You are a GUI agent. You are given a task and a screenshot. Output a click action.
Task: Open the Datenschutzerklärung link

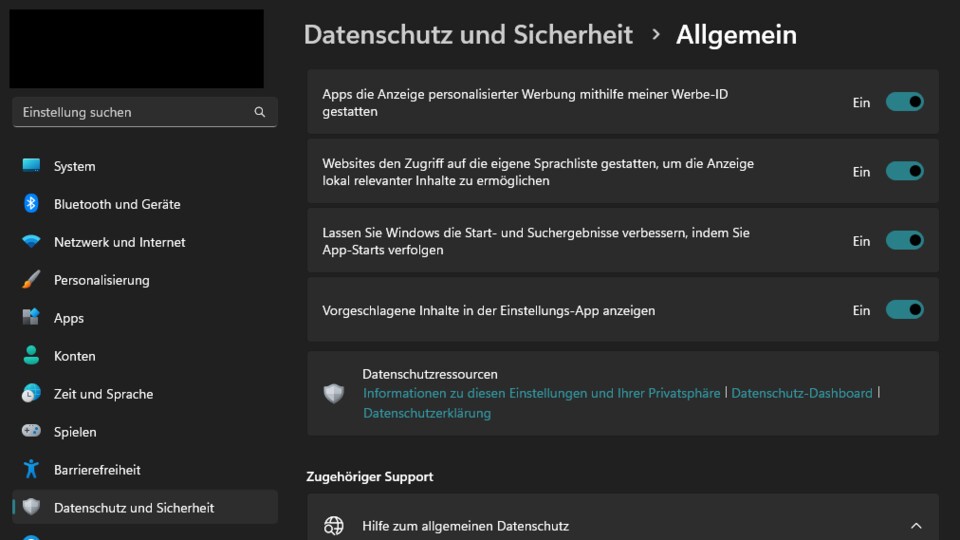[x=427, y=413]
